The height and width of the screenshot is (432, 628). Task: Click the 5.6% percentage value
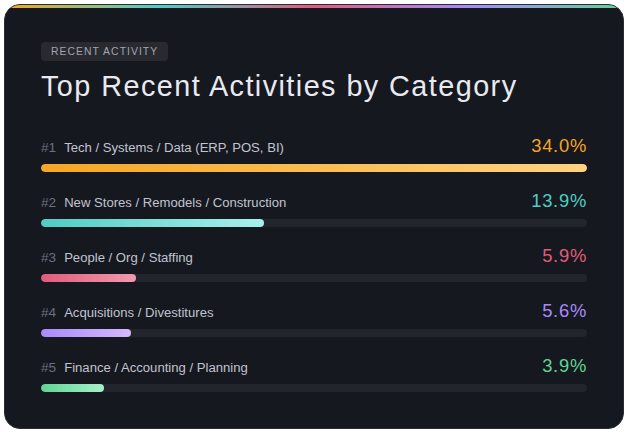click(564, 311)
